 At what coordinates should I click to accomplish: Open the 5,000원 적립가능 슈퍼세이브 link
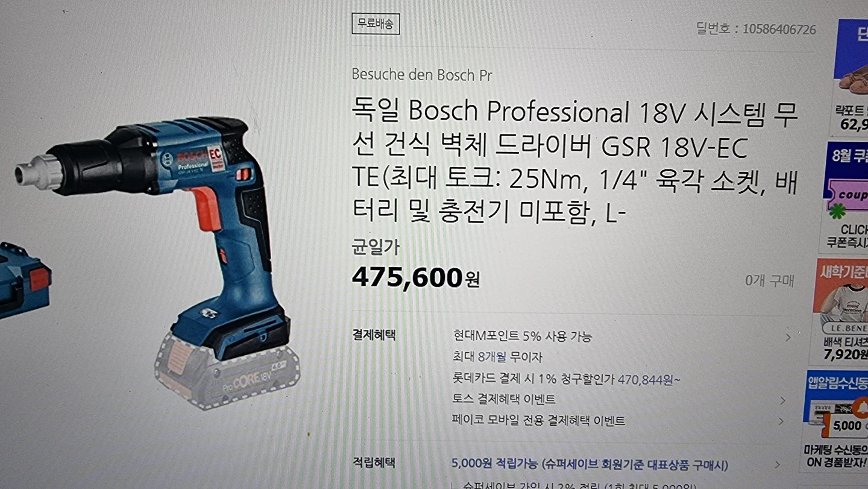[x=590, y=464]
